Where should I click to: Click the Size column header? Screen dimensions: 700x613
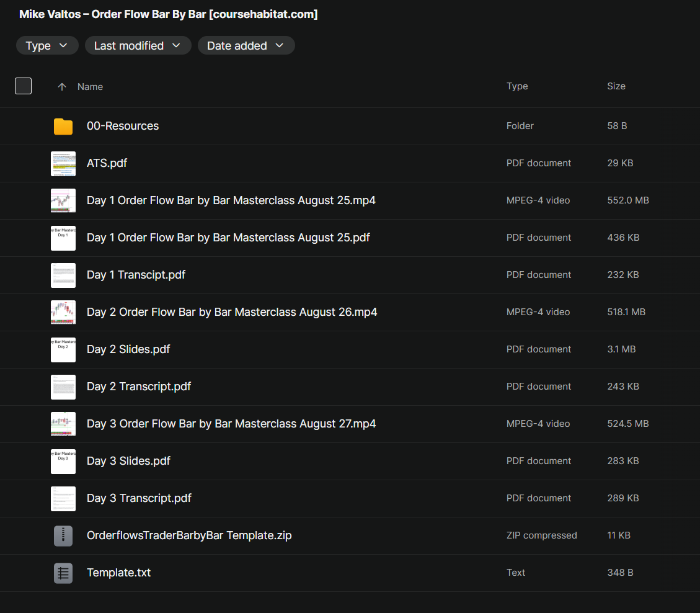coord(616,86)
